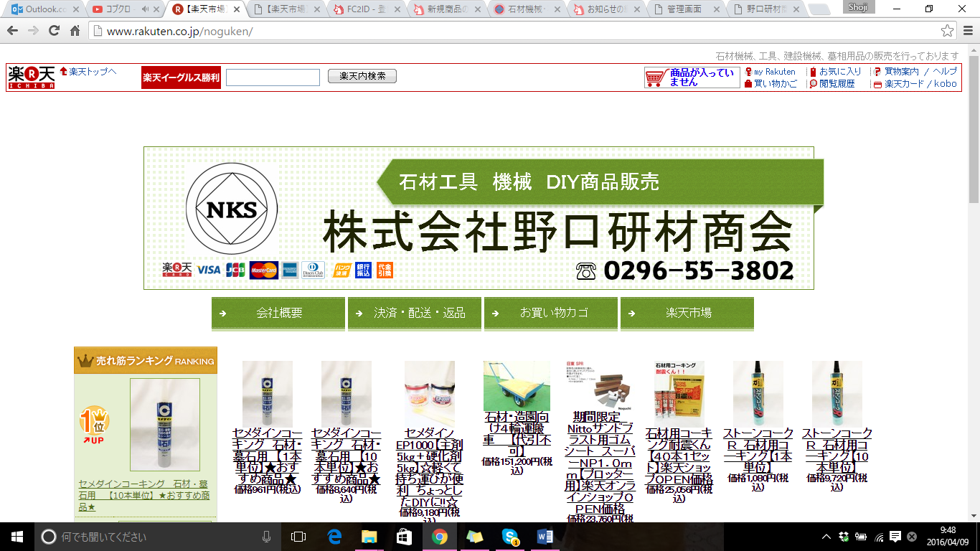The height and width of the screenshot is (551, 980).
Task: Open the browser home page icon
Action: pos(75,31)
